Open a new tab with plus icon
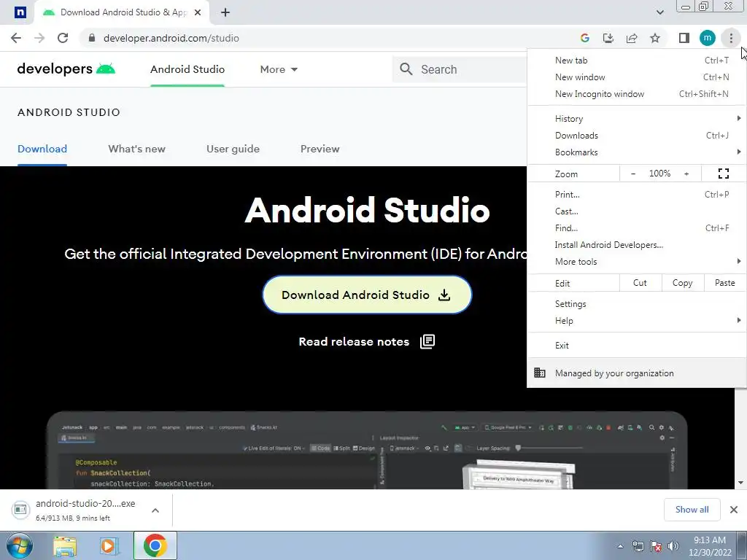 coord(225,12)
